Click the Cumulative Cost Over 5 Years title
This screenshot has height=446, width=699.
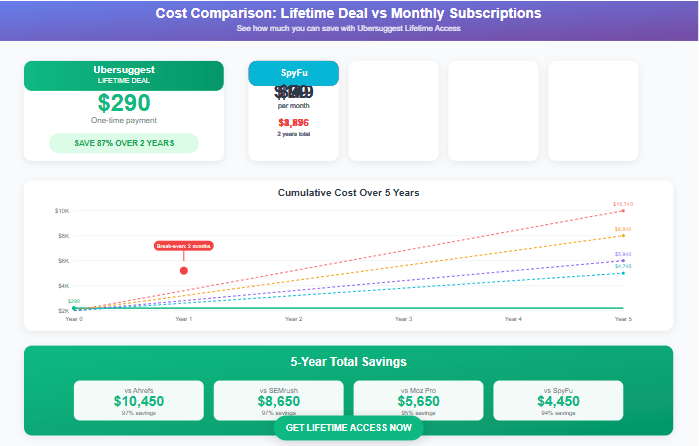coord(348,192)
